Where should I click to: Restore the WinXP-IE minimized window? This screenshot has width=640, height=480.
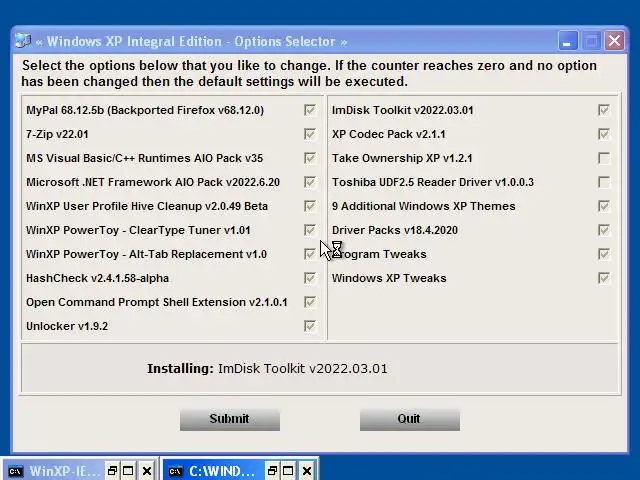[x=112, y=471]
